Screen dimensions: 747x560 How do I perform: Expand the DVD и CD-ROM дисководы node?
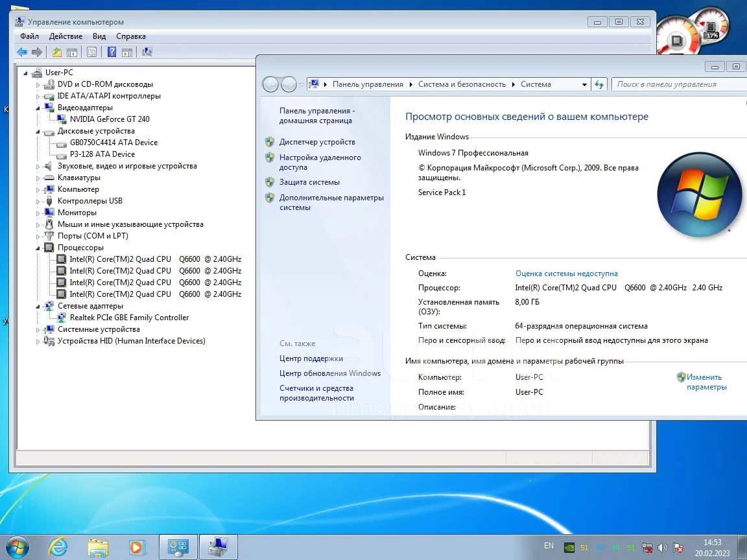point(38,85)
